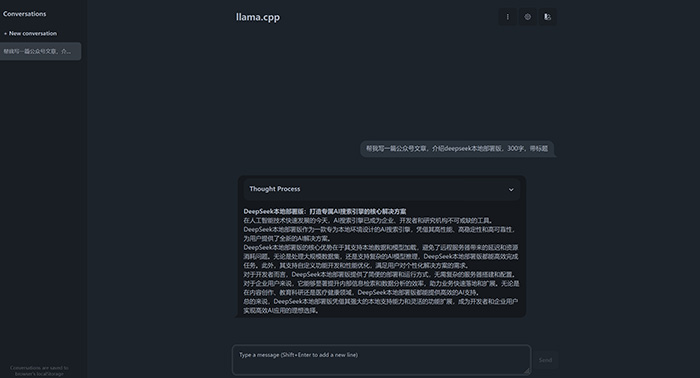Click the Send button
Image resolution: width=700 pixels, height=378 pixels.
click(x=545, y=360)
